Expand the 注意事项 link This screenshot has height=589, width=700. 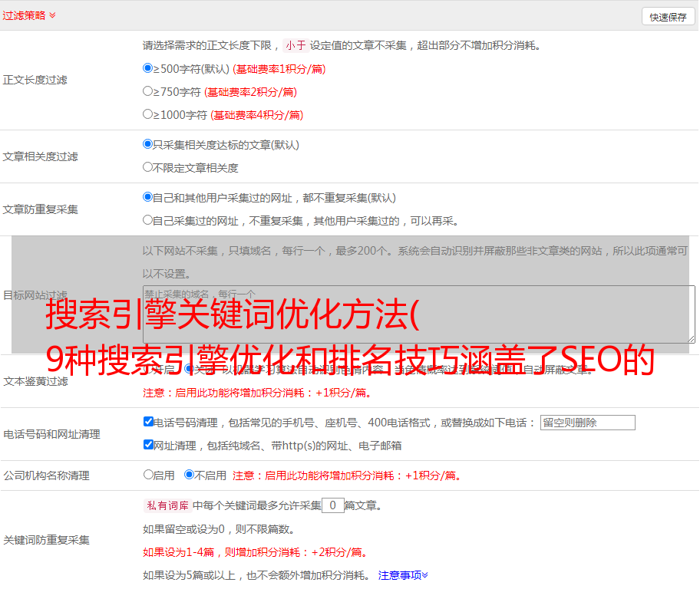(403, 575)
